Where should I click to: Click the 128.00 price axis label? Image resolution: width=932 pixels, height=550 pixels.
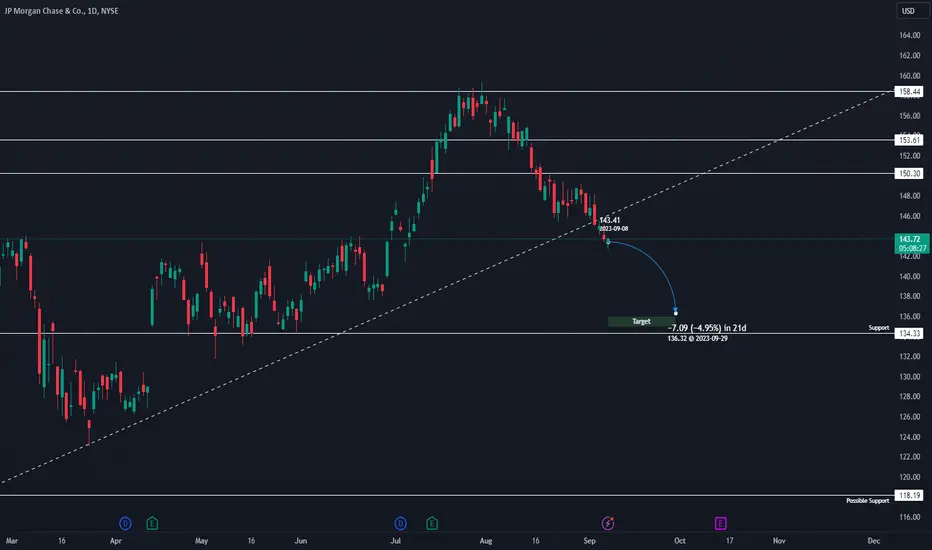pyautogui.click(x=909, y=396)
